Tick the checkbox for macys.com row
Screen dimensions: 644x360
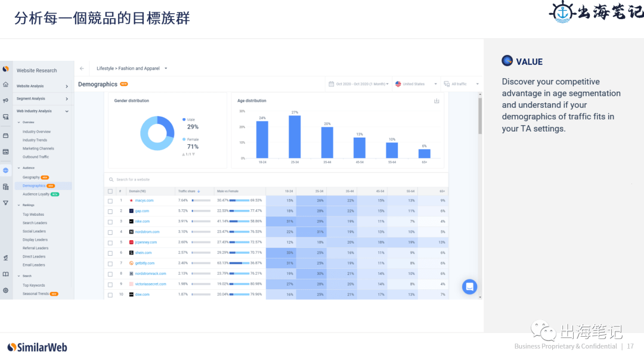pos(110,201)
